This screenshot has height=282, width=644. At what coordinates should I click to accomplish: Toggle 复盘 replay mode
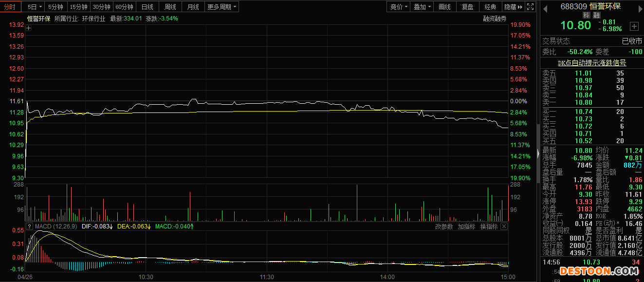point(468,7)
